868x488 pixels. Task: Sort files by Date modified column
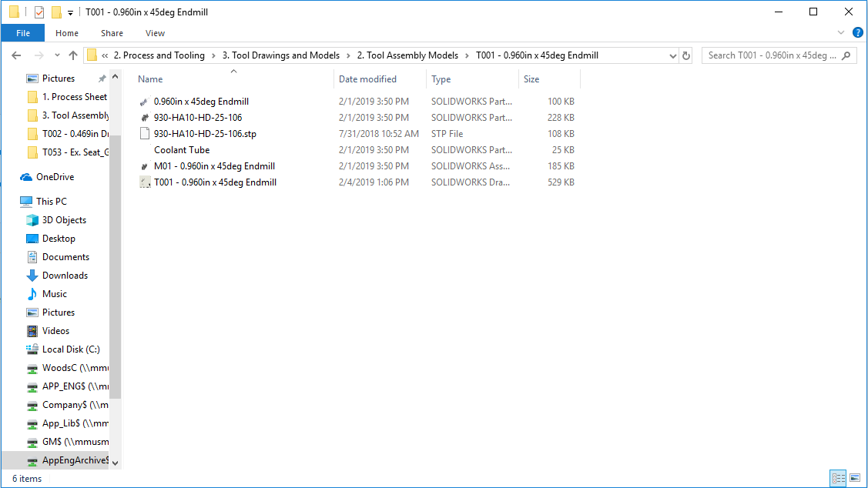(368, 79)
